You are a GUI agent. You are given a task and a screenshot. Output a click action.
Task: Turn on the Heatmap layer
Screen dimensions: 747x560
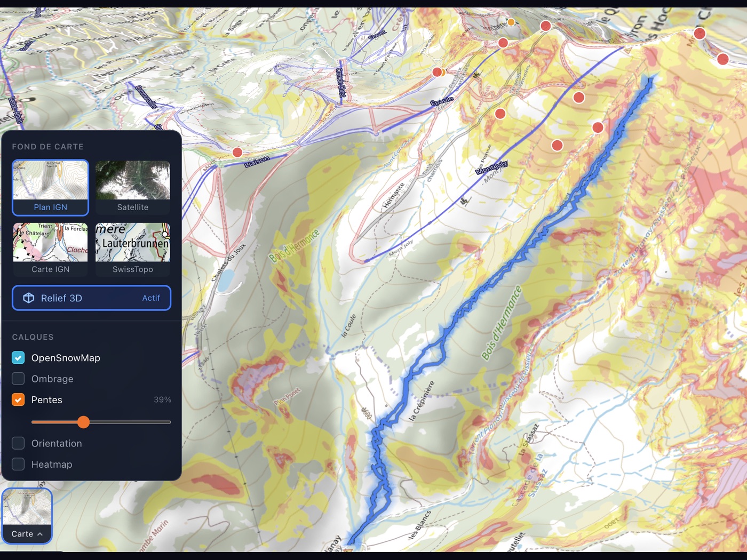click(x=18, y=464)
